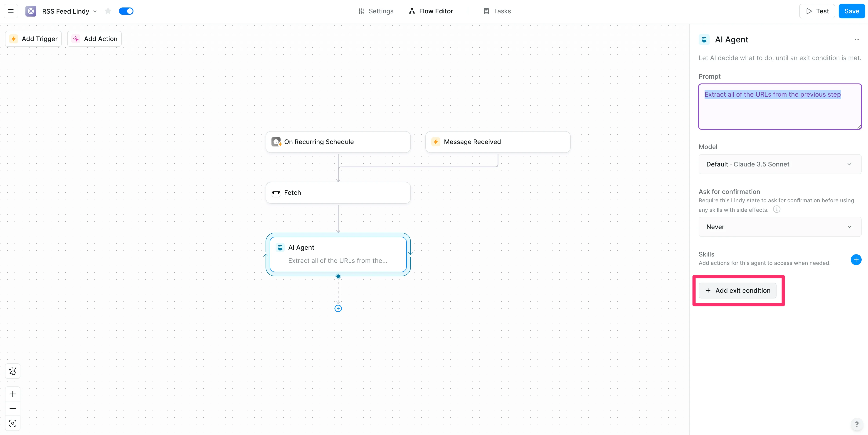Select the Fetch HTTP node
Image resolution: width=868 pixels, height=435 pixels.
click(x=338, y=193)
